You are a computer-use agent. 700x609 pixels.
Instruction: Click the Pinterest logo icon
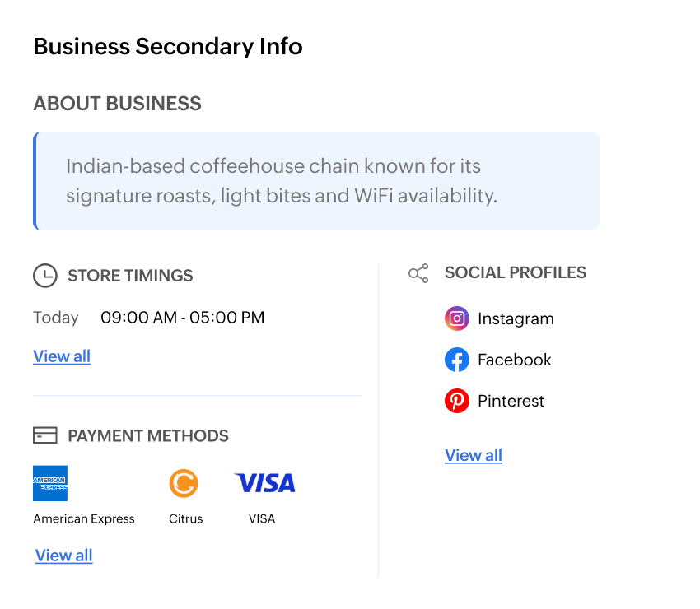[457, 401]
